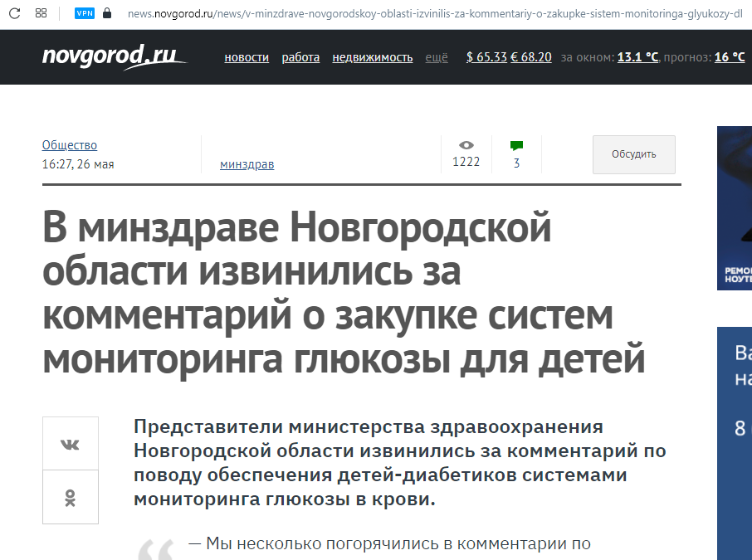Image resolution: width=752 pixels, height=560 pixels.
Task: Toggle the VPN badge in address bar
Action: point(84,13)
